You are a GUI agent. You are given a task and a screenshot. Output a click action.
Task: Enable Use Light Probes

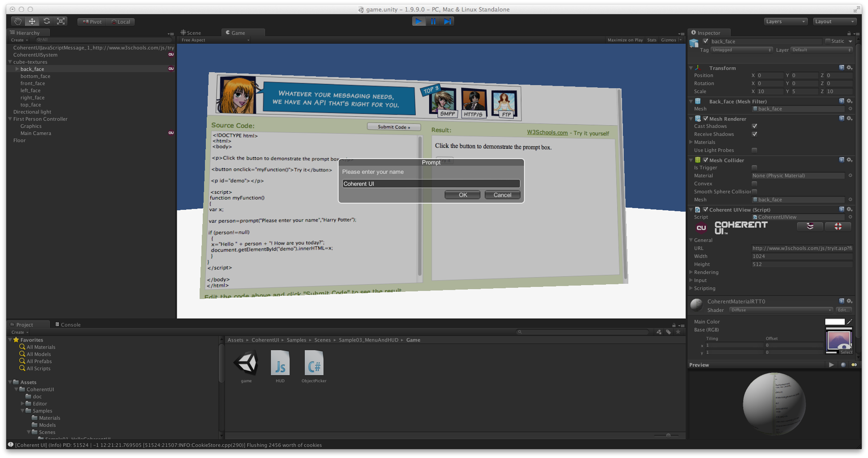(754, 150)
